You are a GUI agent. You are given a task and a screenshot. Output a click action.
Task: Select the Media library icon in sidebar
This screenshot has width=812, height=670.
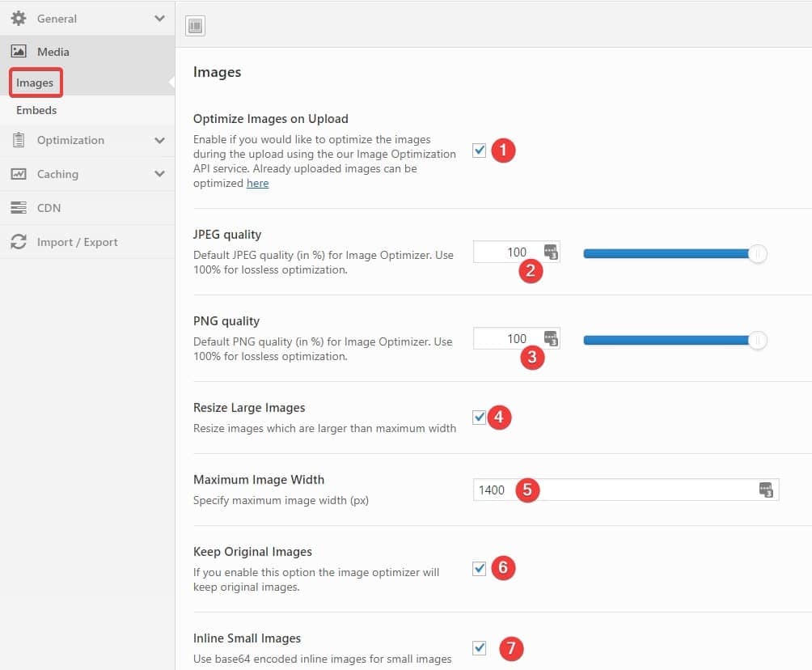pyautogui.click(x=18, y=51)
